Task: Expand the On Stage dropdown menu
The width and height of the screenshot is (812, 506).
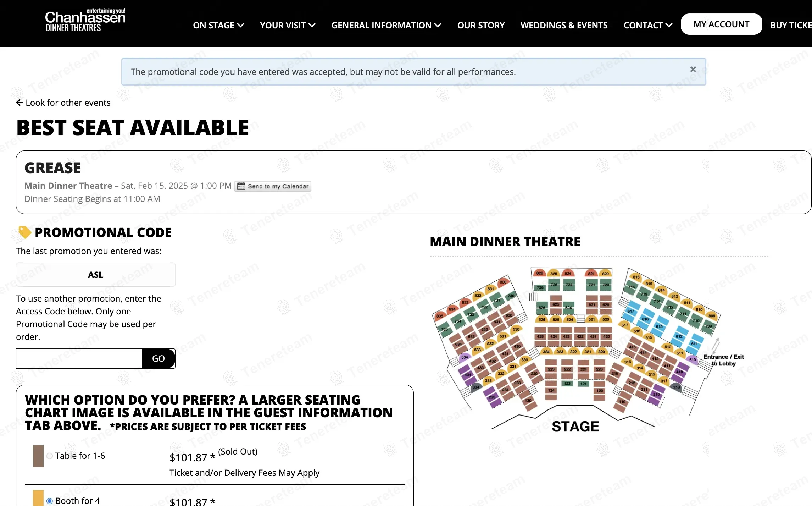Action: pyautogui.click(x=218, y=26)
